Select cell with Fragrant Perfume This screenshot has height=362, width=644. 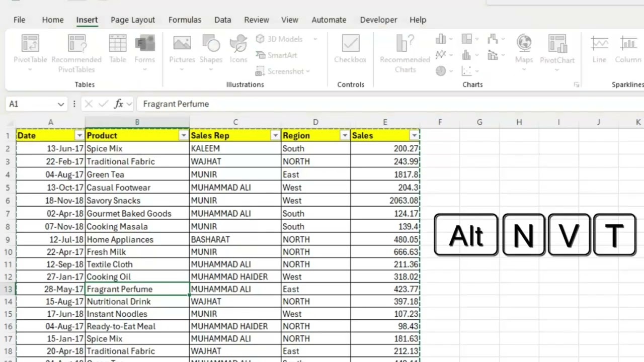pyautogui.click(x=137, y=289)
